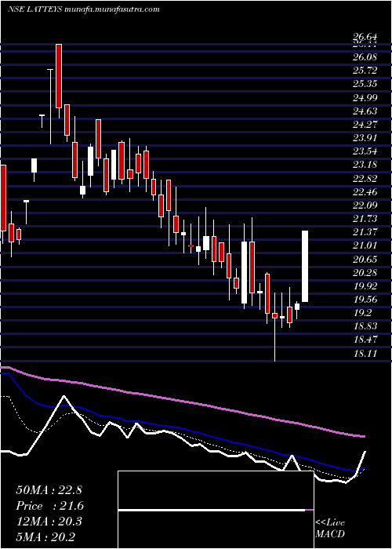Click the 19.2 price label
The image size is (392, 549).
[362, 313]
